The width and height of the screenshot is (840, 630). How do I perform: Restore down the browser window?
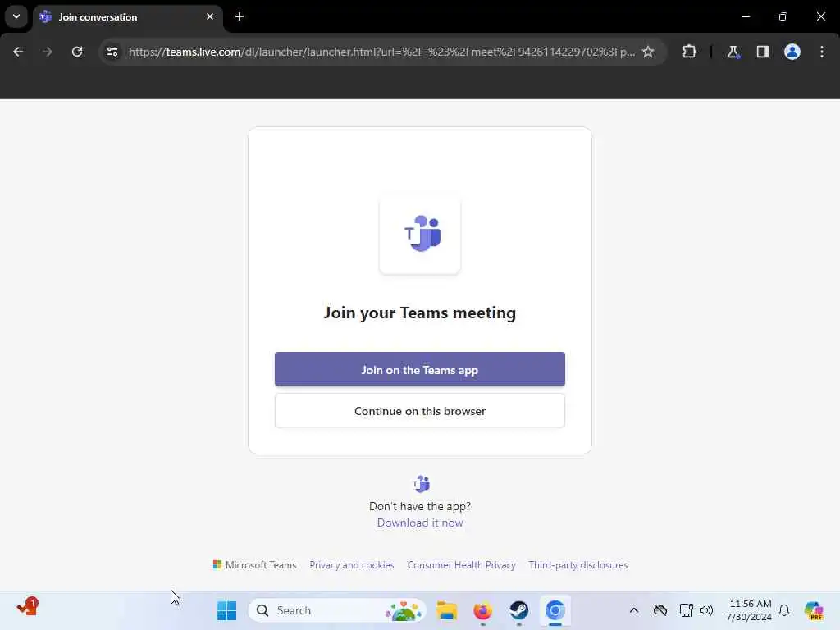tap(783, 16)
